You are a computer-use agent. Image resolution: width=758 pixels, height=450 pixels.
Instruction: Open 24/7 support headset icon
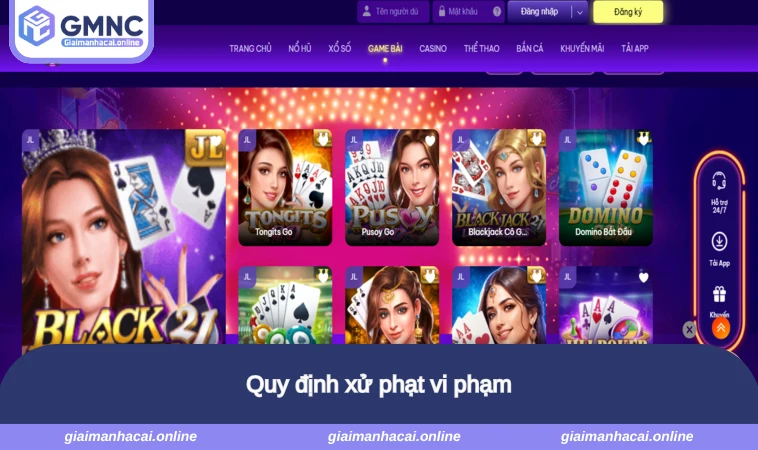pos(719,181)
